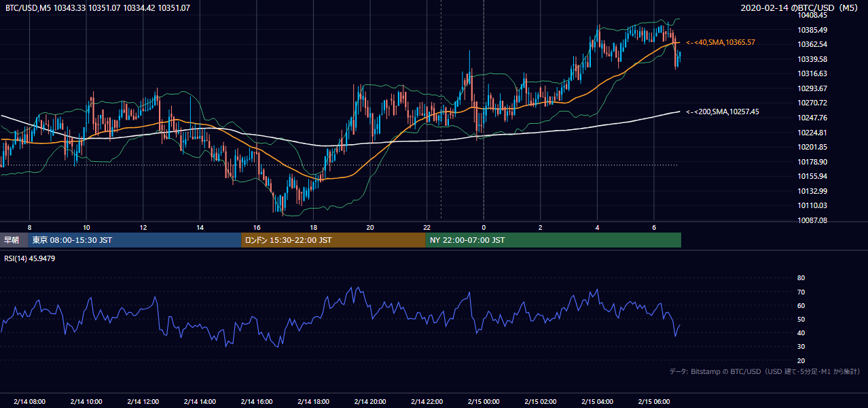Click RSI scale value 70

801,292
